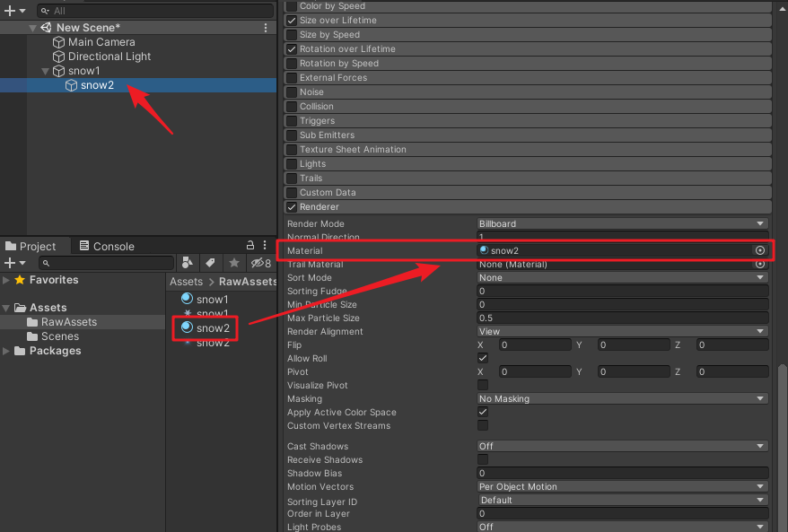Select Main Camera in the Hierarchy

point(101,42)
